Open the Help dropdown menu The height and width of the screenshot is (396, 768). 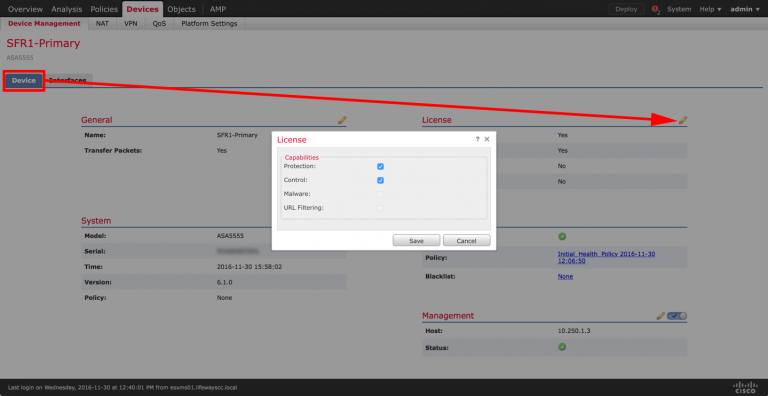[710, 9]
